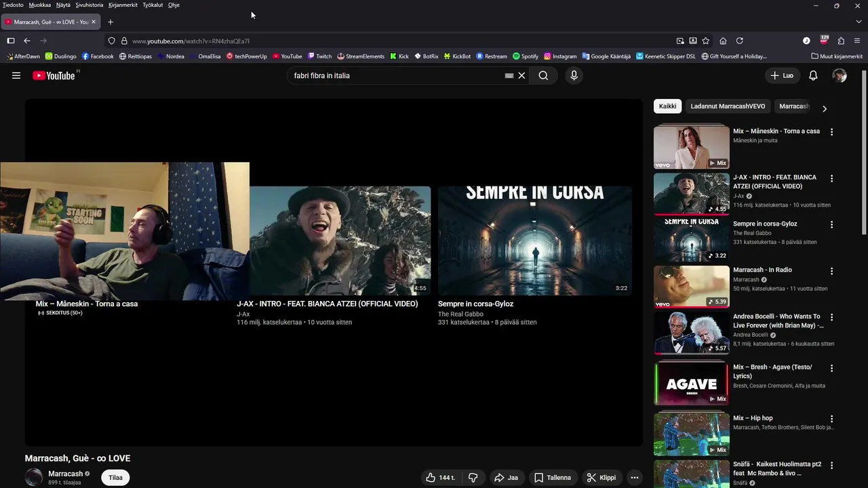Image resolution: width=868 pixels, height=488 pixels.
Task: Open more actions ellipsis under video
Action: 635,477
